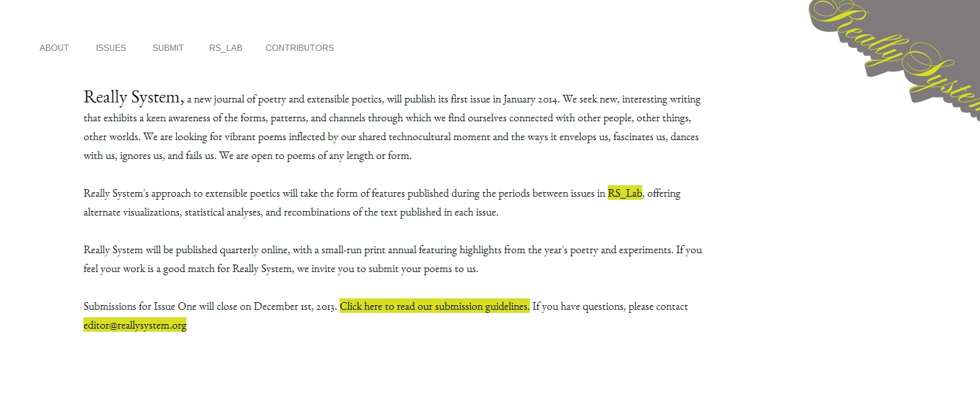Click the date "December 1st, 2013"
The image size is (980, 414).
point(295,307)
